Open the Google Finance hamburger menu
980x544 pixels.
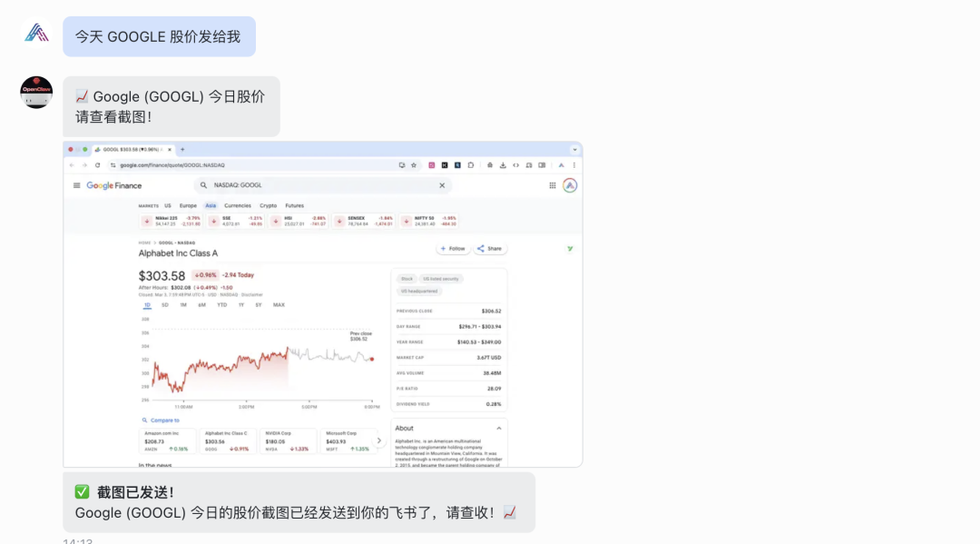coord(77,185)
